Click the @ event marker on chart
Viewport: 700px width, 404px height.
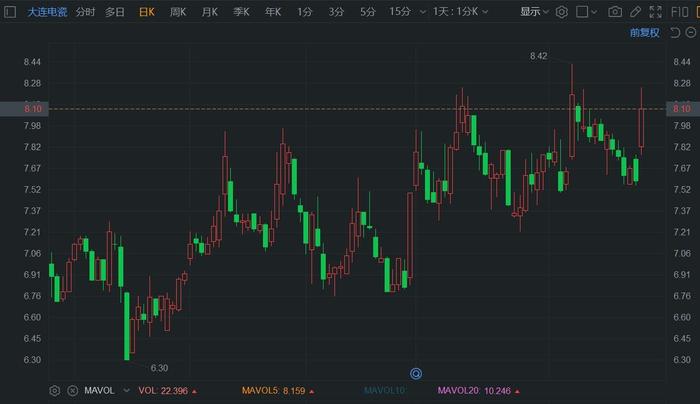tap(416, 374)
